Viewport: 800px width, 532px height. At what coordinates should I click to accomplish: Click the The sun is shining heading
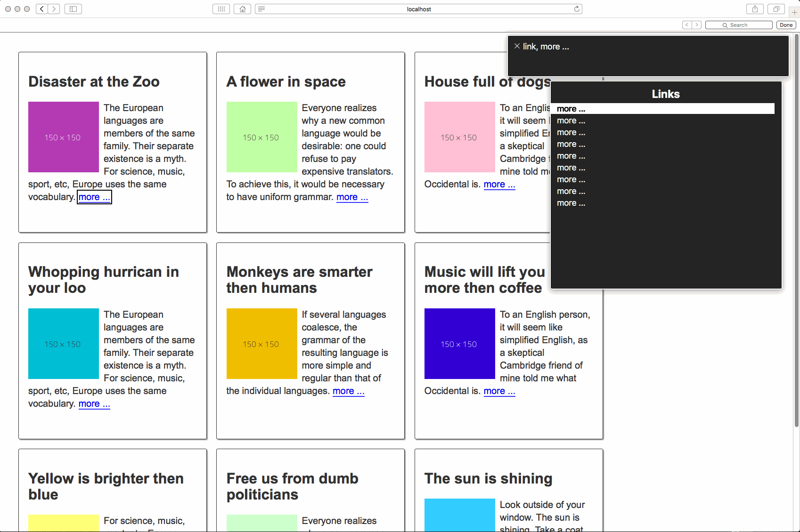pyautogui.click(x=488, y=478)
